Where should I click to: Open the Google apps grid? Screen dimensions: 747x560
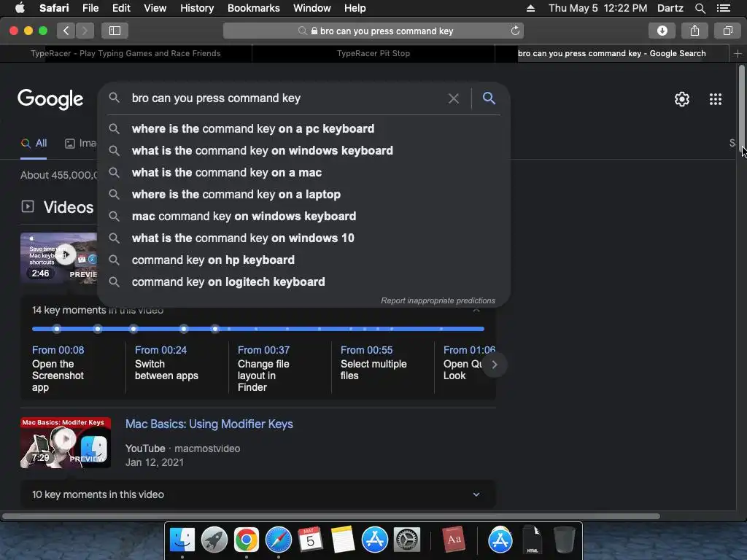tap(716, 99)
